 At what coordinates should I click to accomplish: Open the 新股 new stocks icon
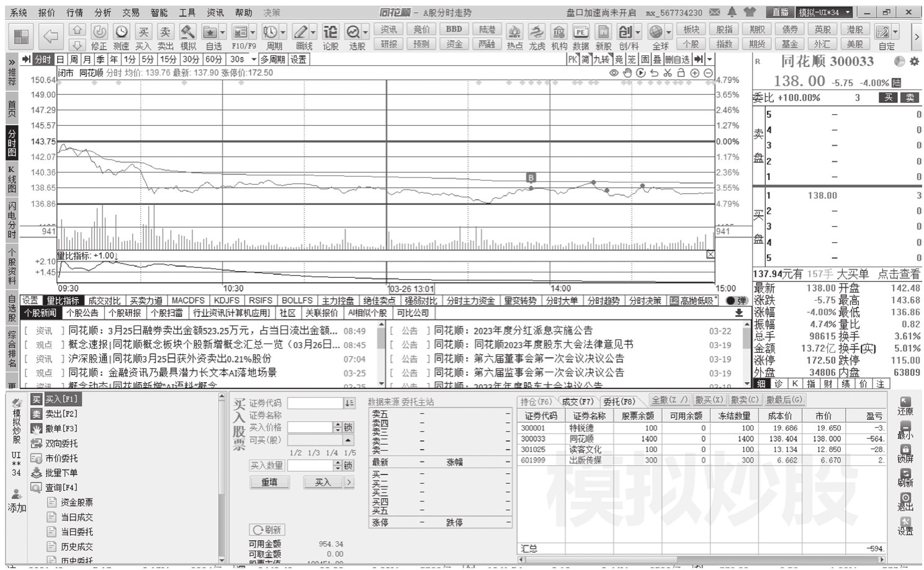tap(603, 32)
